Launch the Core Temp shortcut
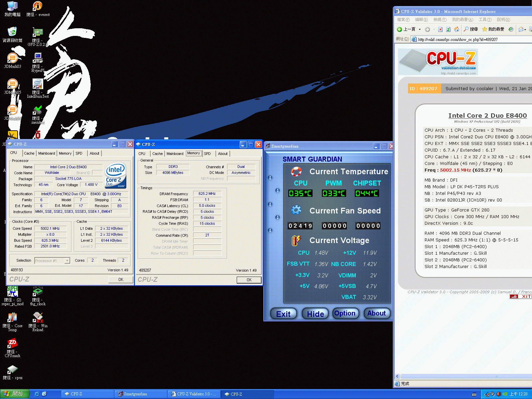This screenshot has width=532, height=399. coord(12,322)
